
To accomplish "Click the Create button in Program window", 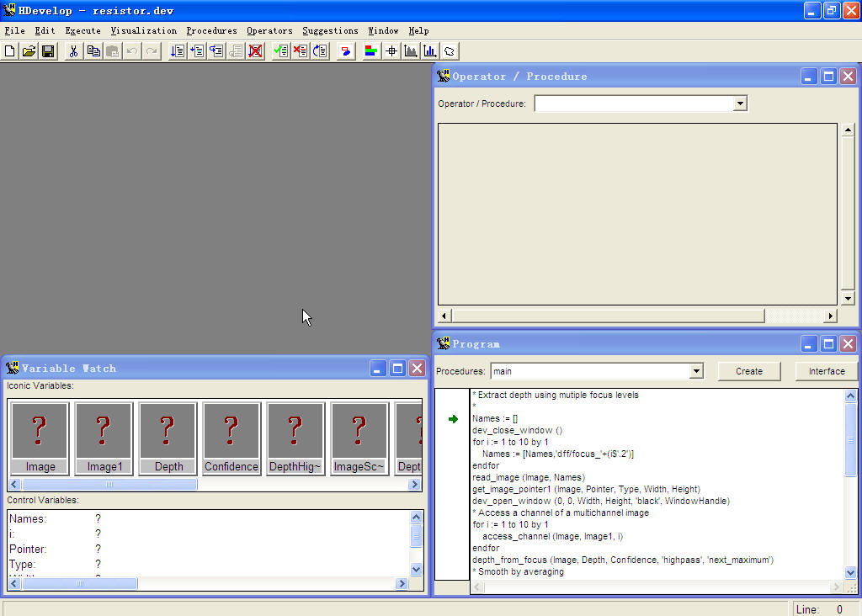I will (748, 371).
